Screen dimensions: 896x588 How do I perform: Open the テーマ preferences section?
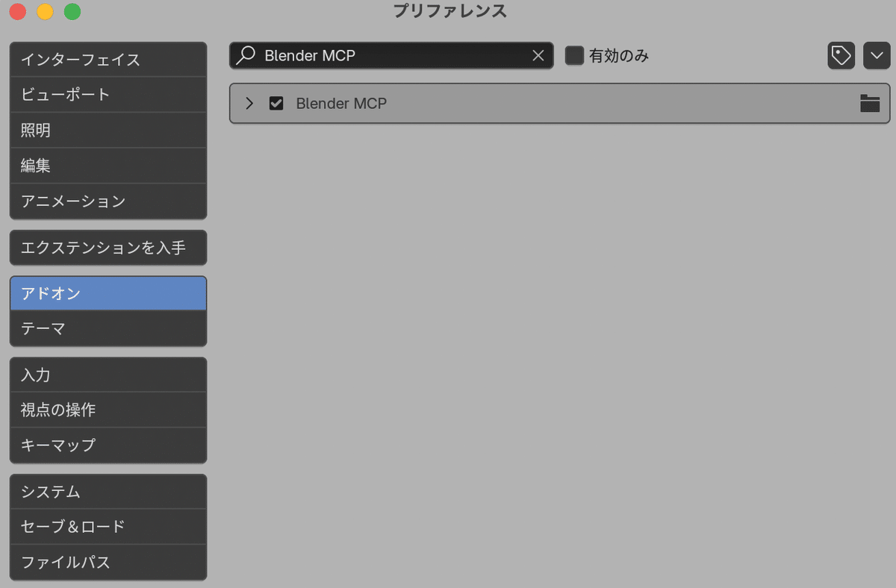(x=108, y=328)
